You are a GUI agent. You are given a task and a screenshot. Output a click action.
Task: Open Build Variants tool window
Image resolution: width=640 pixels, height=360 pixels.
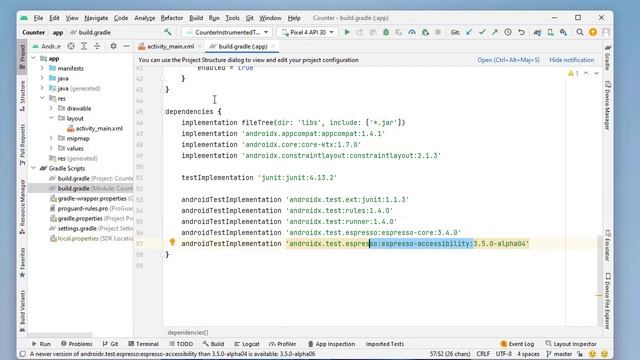click(x=22, y=311)
